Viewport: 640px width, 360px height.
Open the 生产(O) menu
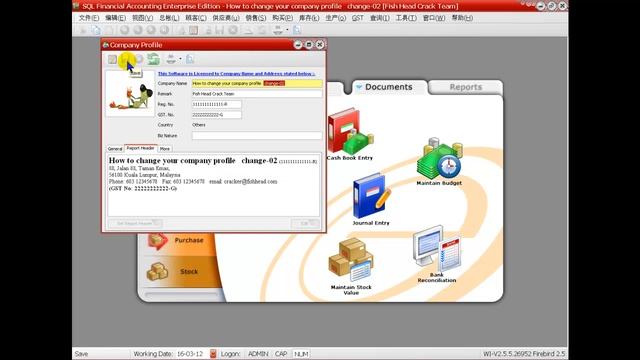336,18
